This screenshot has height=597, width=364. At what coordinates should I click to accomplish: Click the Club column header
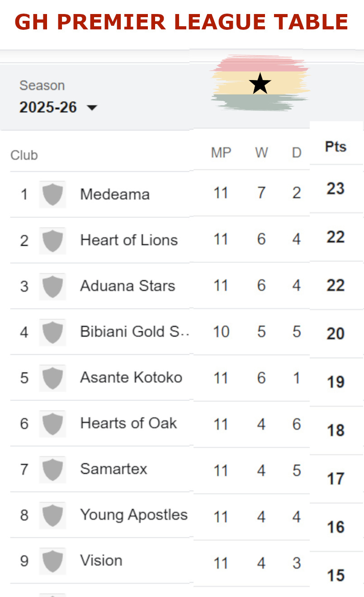[24, 155]
